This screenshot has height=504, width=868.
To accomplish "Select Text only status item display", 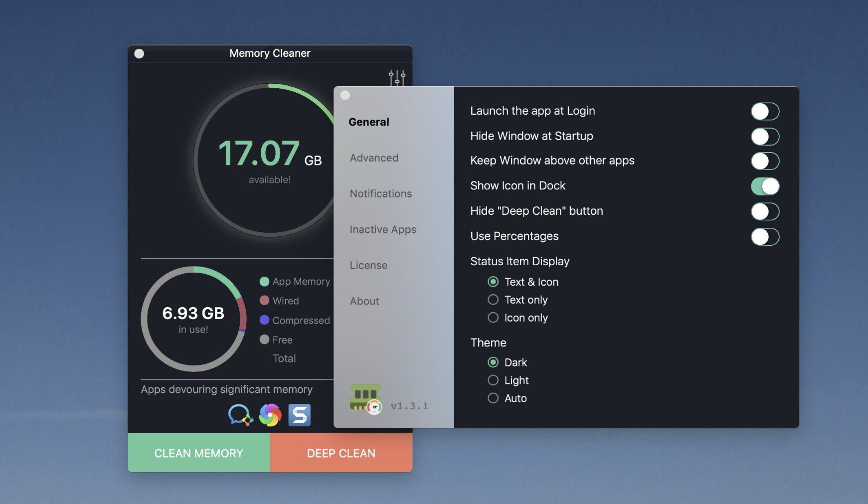I will pos(493,300).
